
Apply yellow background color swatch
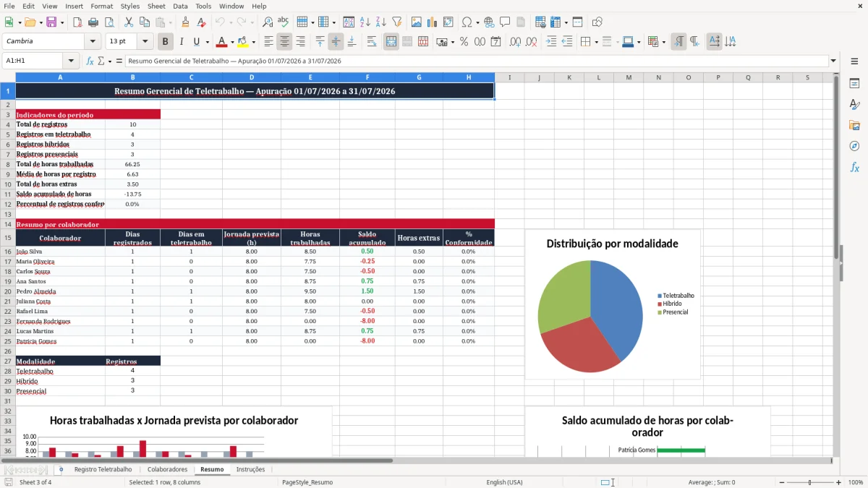(x=242, y=42)
